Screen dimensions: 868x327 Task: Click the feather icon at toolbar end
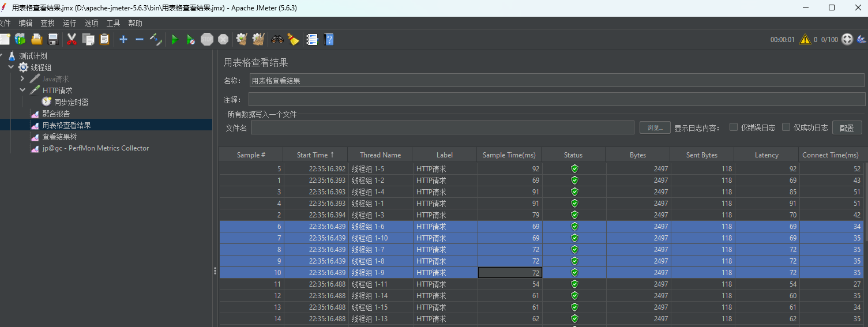(862, 39)
